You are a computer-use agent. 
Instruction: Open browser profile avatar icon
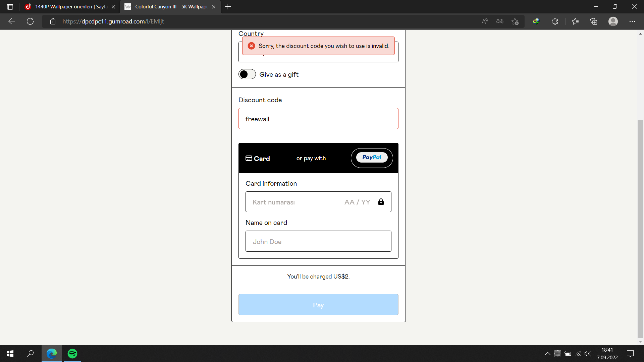coord(613,21)
